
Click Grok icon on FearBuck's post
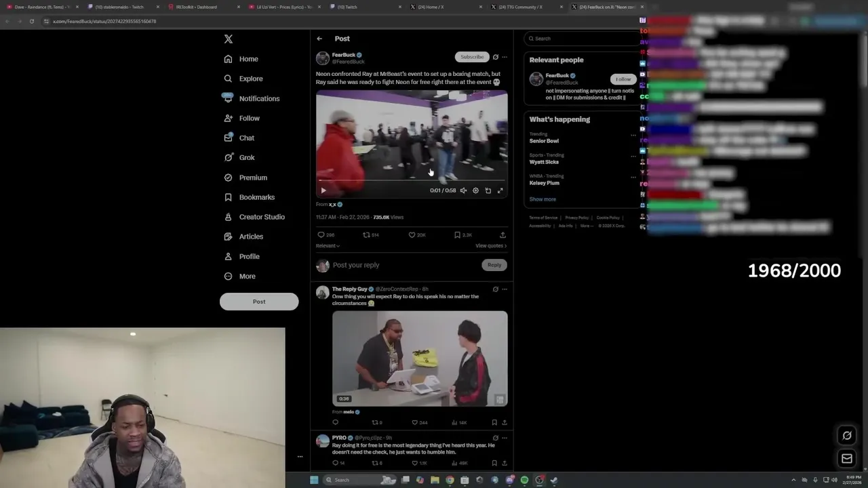pos(496,57)
